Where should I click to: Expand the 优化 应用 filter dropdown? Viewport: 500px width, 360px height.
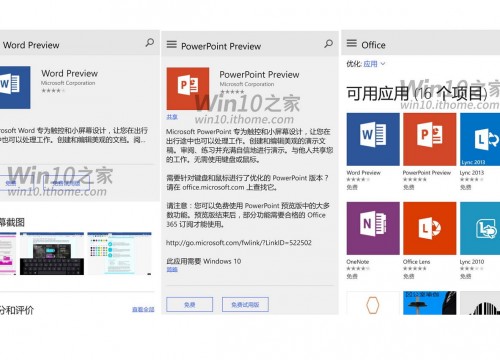point(374,64)
